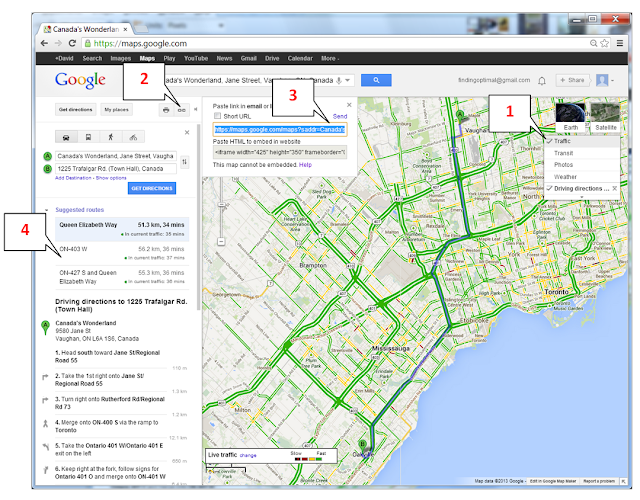
Task: Switch to Satellite view thumbnail
Action: (606, 118)
